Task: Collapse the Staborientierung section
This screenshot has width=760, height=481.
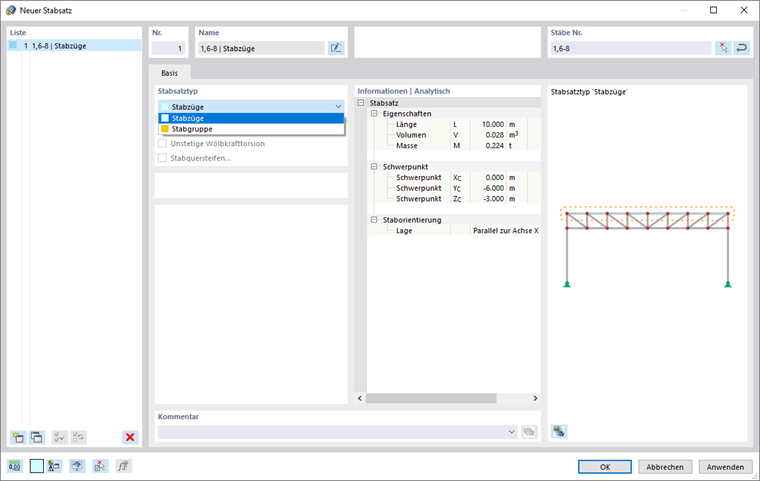Action: 374,220
